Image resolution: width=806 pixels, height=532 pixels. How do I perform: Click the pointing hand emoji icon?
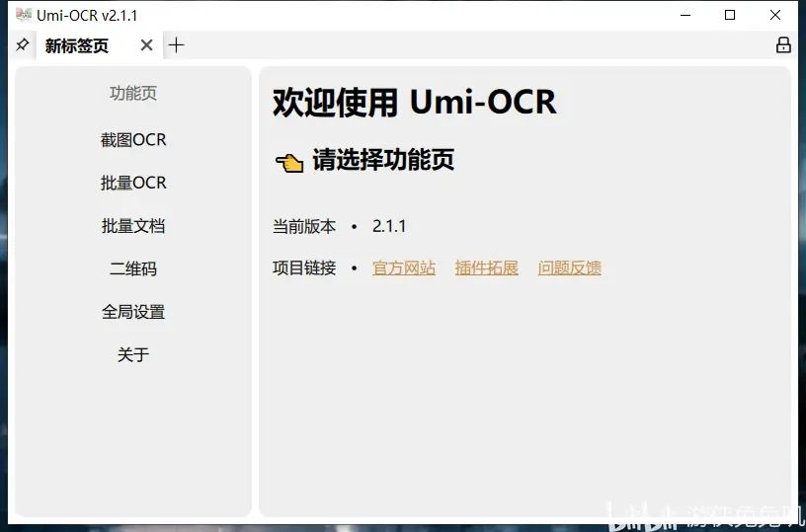pyautogui.click(x=289, y=162)
